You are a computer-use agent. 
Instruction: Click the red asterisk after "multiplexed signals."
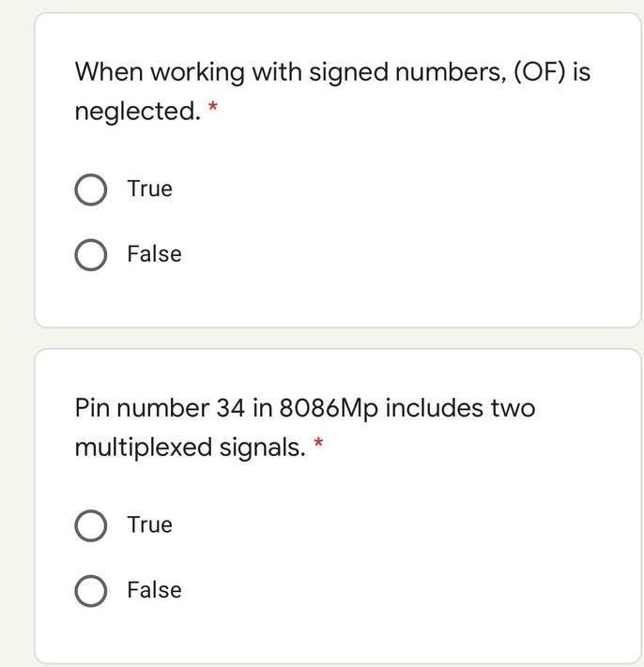tap(318, 443)
